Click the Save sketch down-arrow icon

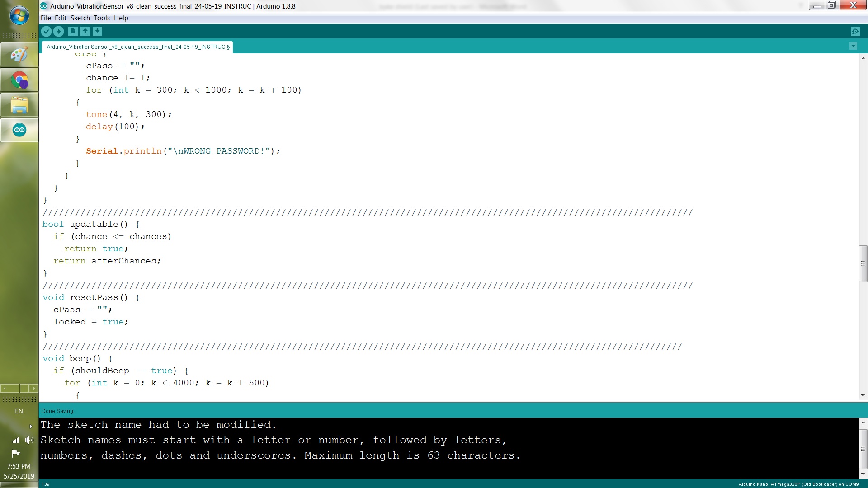(97, 31)
